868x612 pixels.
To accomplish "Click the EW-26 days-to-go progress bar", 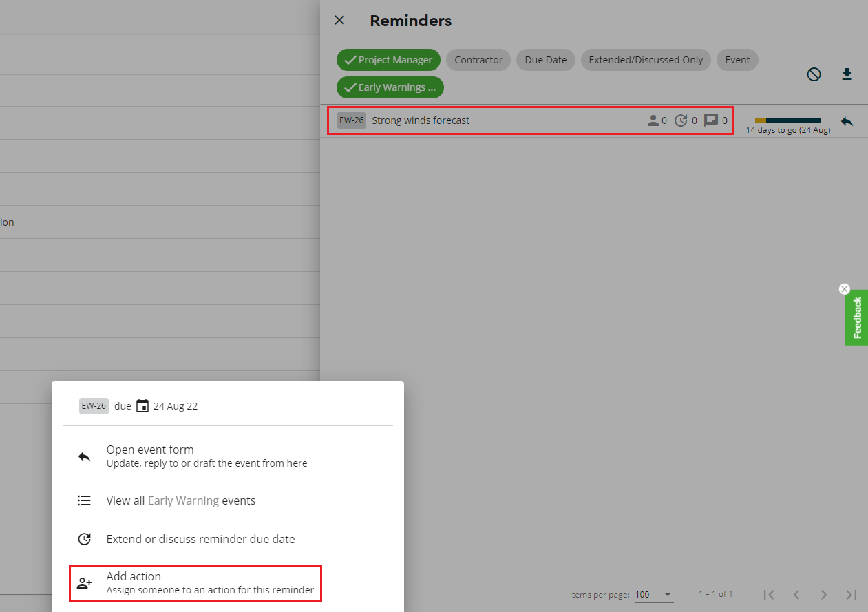I will pos(787,120).
